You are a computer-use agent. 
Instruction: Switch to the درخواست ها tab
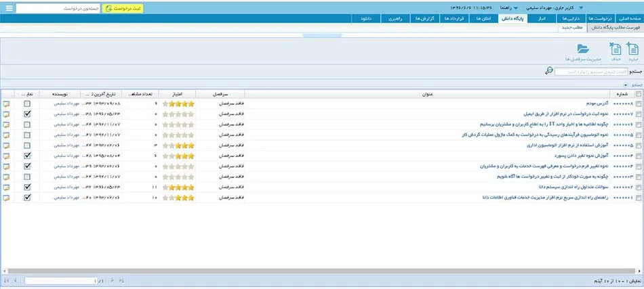pyautogui.click(x=602, y=18)
